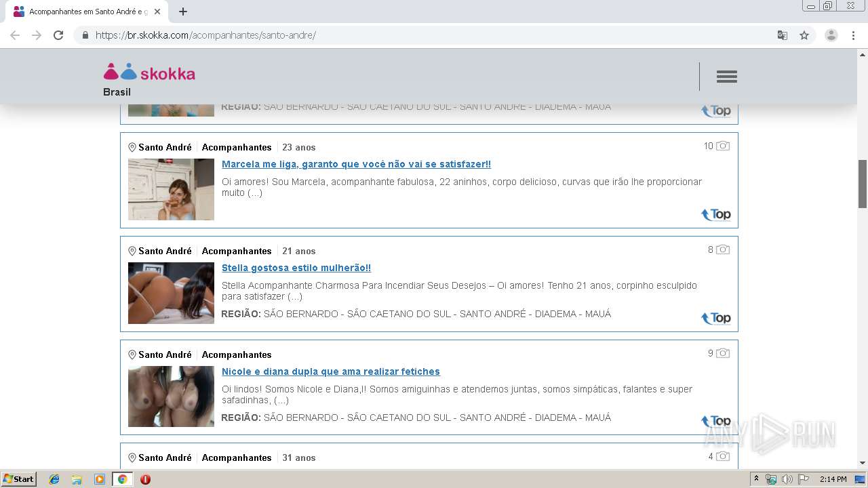This screenshot has width=868, height=488.
Task: Click the Stella listing thumbnail
Action: coord(171,293)
